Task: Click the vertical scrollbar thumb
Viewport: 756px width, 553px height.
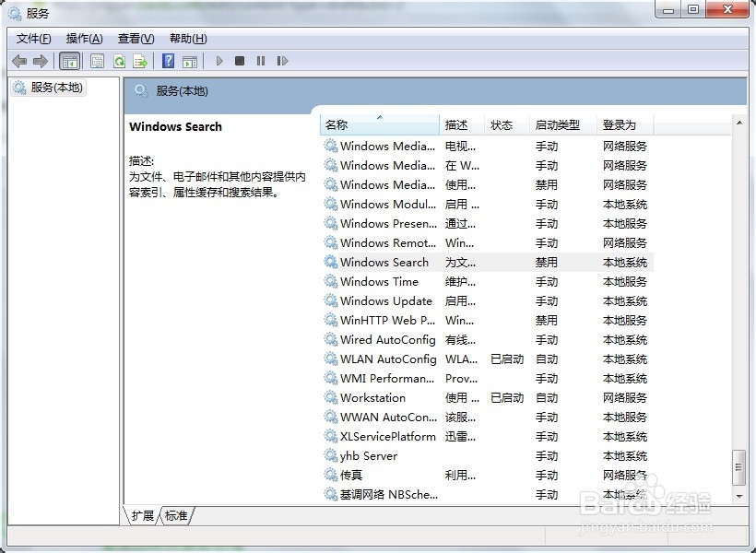Action: [x=739, y=467]
